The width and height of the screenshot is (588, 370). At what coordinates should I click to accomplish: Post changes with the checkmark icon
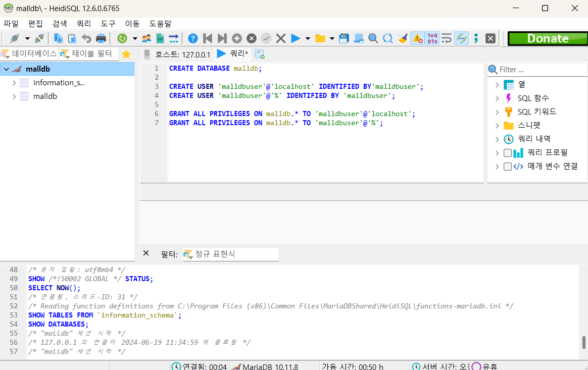coord(266,38)
